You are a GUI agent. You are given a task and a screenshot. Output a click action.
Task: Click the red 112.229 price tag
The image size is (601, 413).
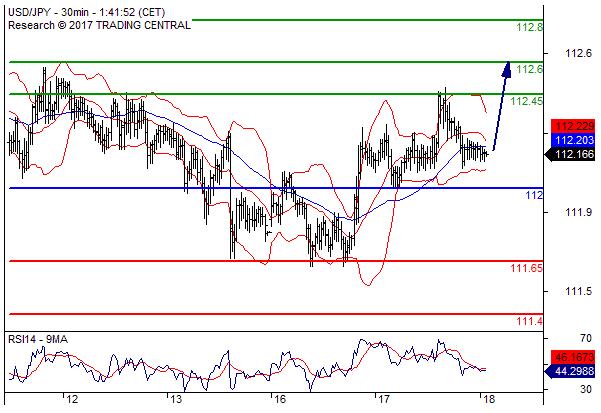pos(573,126)
